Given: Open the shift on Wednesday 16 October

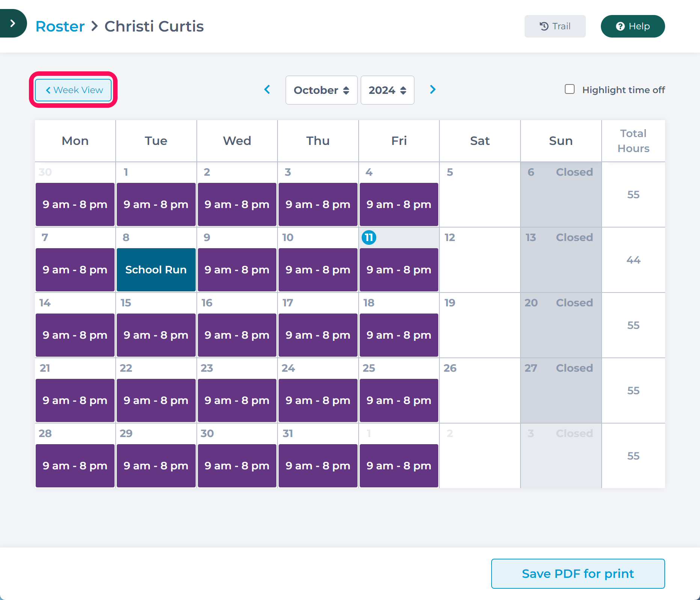Looking at the screenshot, I should pyautogui.click(x=237, y=335).
